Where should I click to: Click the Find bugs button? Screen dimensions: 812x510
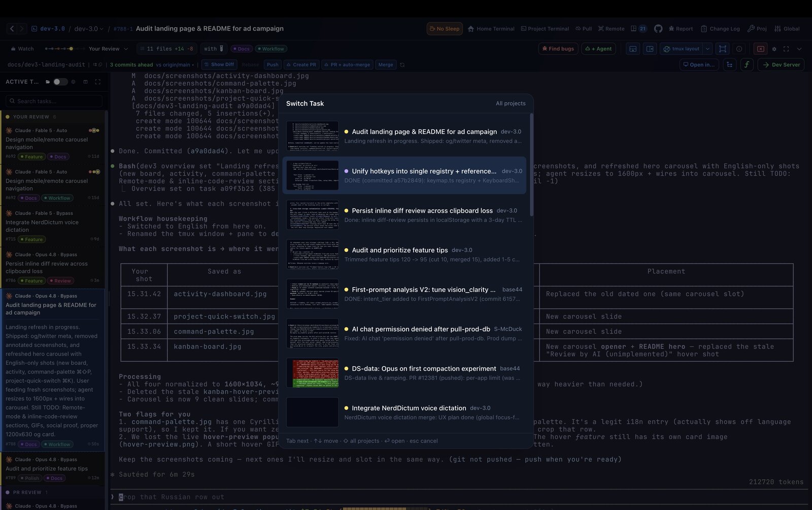point(558,49)
